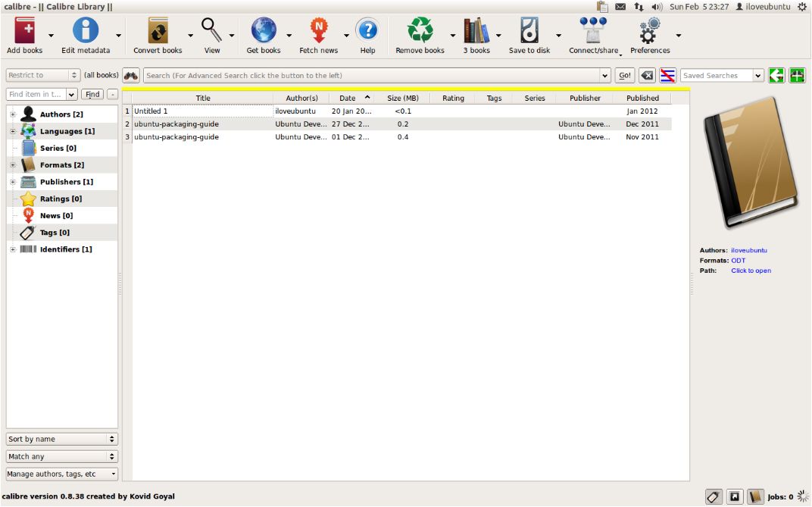This screenshot has height=507, width=812.
Task: Open Sort by name combo box
Action: 61,439
